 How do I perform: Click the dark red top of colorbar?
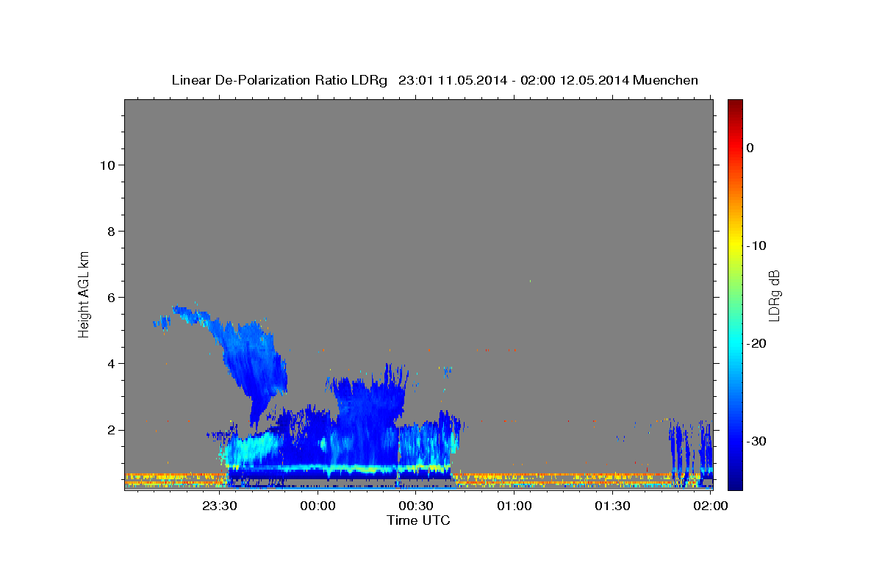tap(735, 105)
